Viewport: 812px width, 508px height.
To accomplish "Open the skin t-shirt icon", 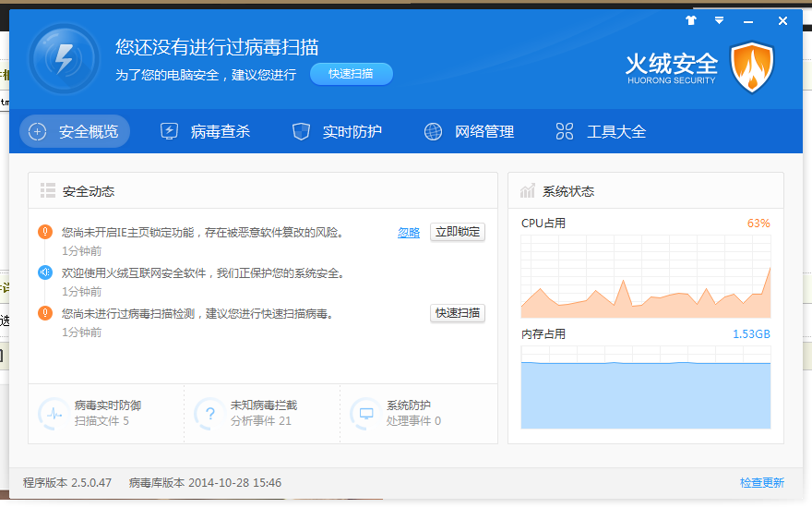I will pyautogui.click(x=691, y=20).
